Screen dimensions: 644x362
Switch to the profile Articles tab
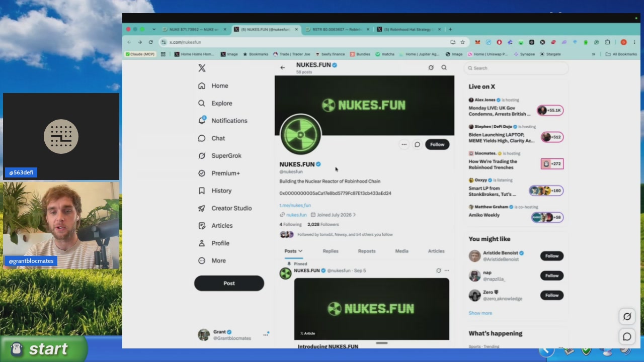click(436, 251)
